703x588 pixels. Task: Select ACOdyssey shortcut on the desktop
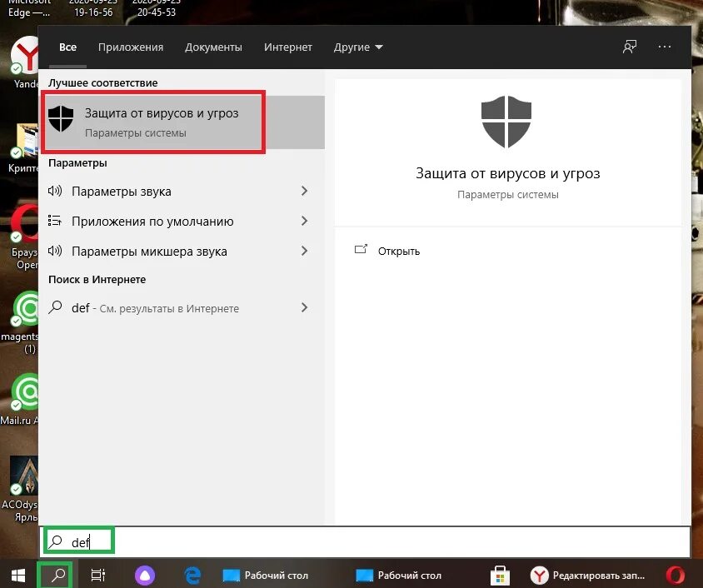point(20,490)
